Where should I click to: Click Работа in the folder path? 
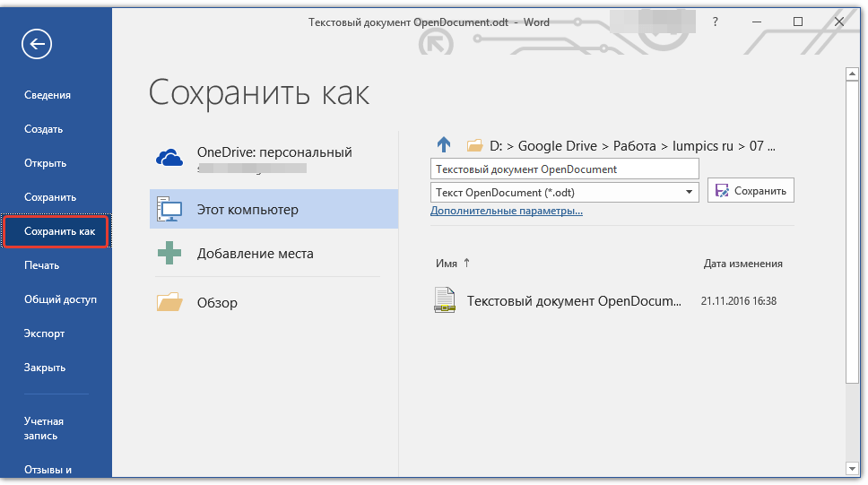point(634,145)
